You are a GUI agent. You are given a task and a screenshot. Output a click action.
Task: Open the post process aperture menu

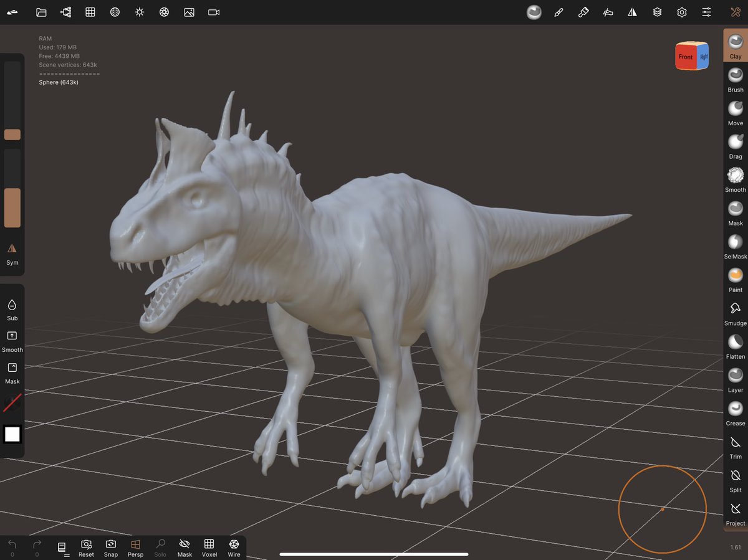[x=164, y=12]
